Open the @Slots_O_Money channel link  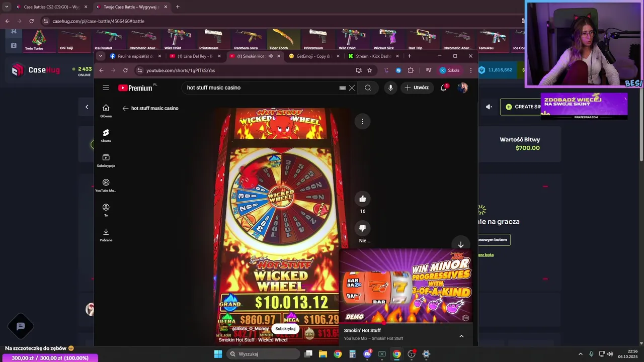point(251,329)
